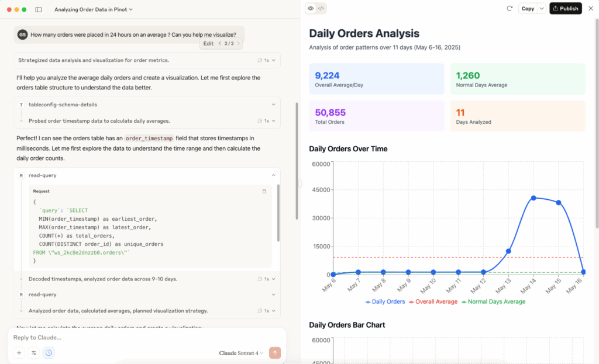Click 'Daily Orders' legend swatch in chart
Image resolution: width=599 pixels, height=364 pixels.
[368, 302]
